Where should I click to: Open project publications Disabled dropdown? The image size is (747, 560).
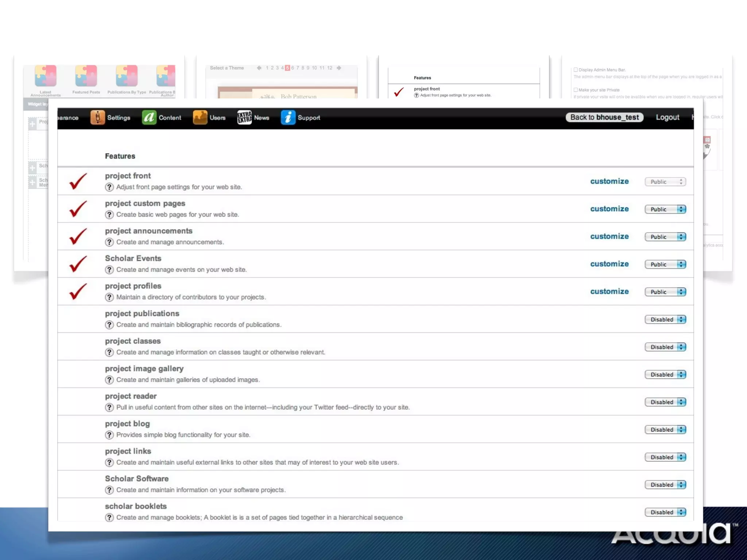click(665, 319)
